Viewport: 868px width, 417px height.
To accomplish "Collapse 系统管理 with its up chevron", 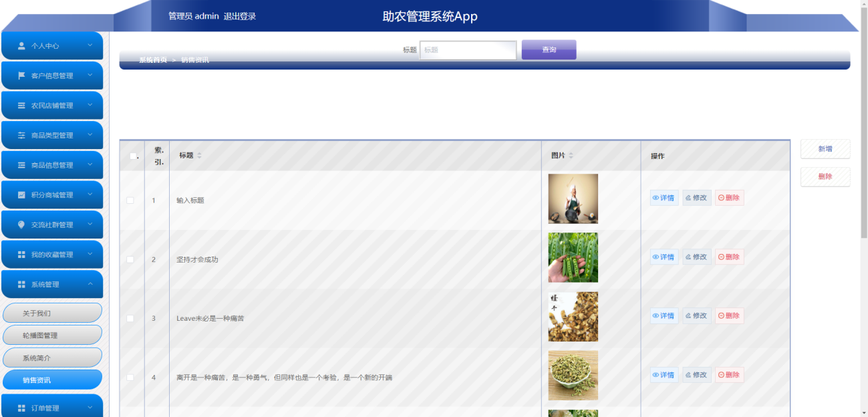I will pyautogui.click(x=90, y=284).
